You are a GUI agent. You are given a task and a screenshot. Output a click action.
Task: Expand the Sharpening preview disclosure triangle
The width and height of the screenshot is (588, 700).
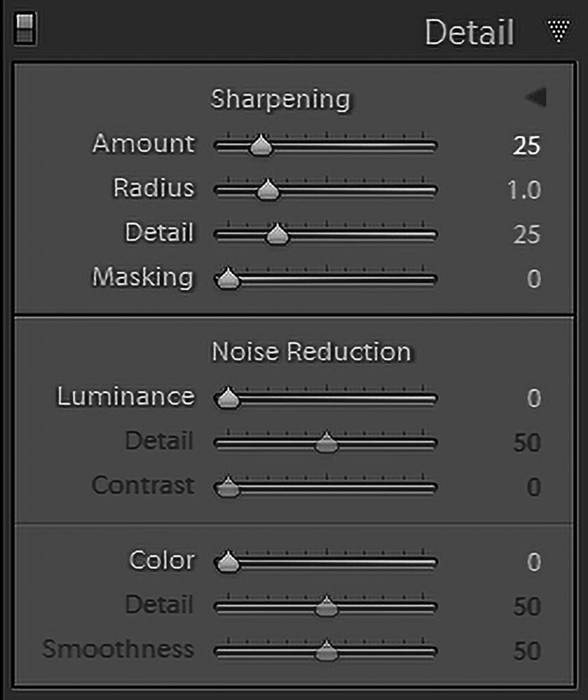click(536, 97)
